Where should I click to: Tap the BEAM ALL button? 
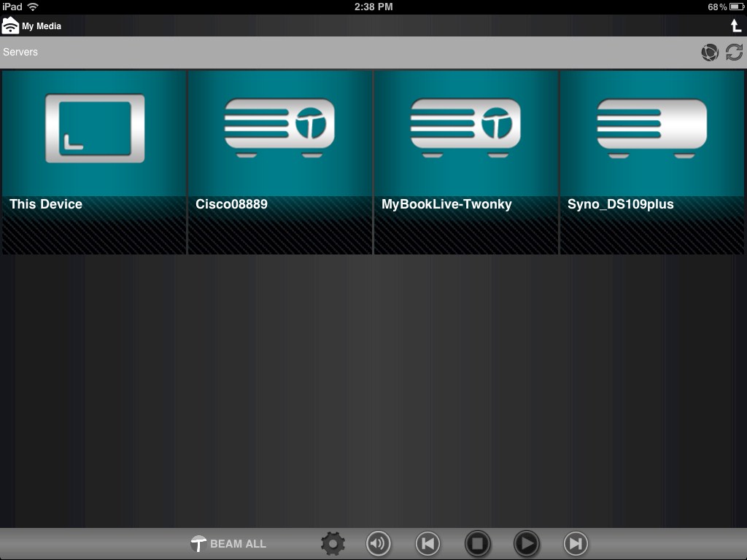228,544
